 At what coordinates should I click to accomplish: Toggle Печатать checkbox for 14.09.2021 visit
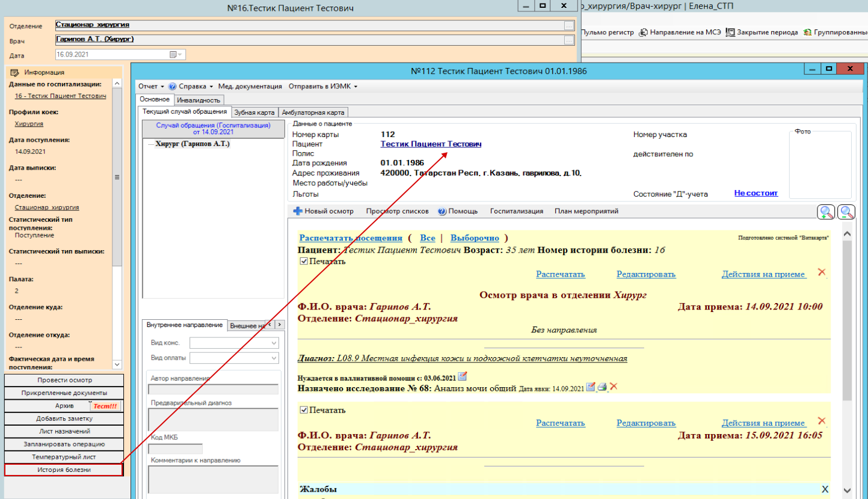pyautogui.click(x=303, y=262)
